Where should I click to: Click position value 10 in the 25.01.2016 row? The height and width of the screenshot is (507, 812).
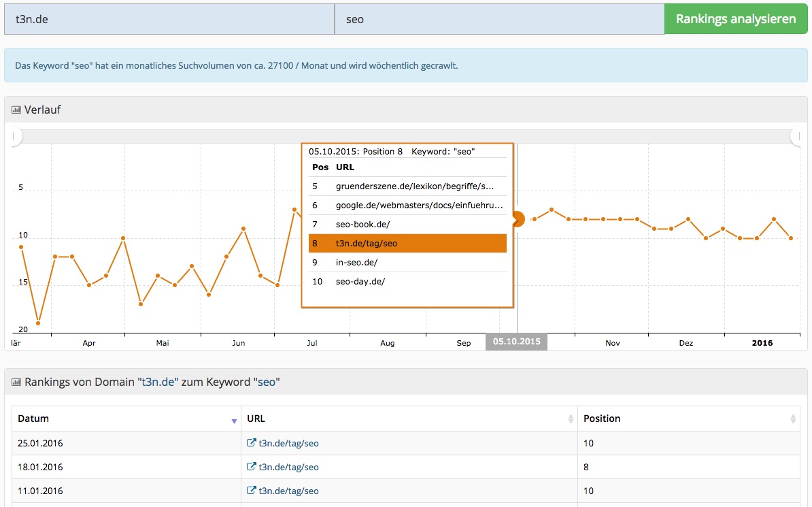pos(588,443)
